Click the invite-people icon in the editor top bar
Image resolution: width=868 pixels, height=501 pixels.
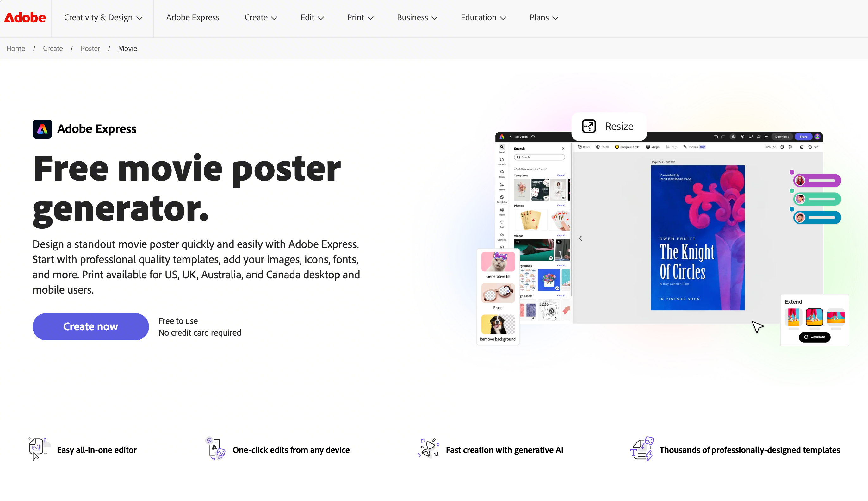(733, 137)
